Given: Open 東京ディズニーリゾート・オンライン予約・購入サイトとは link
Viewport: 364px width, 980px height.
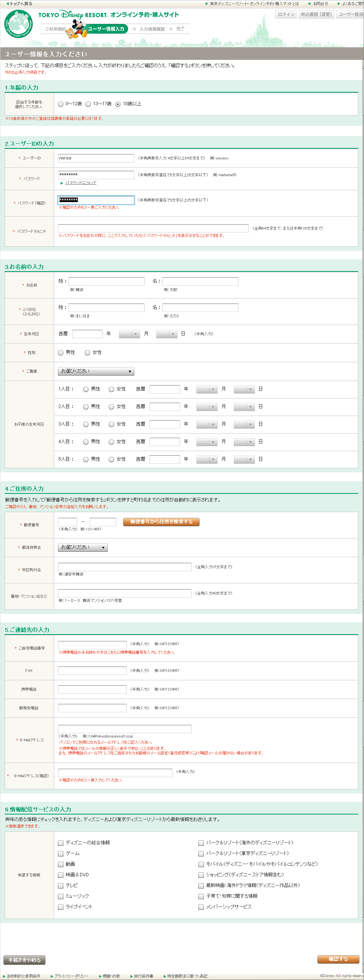Looking at the screenshot, I should [x=252, y=3].
